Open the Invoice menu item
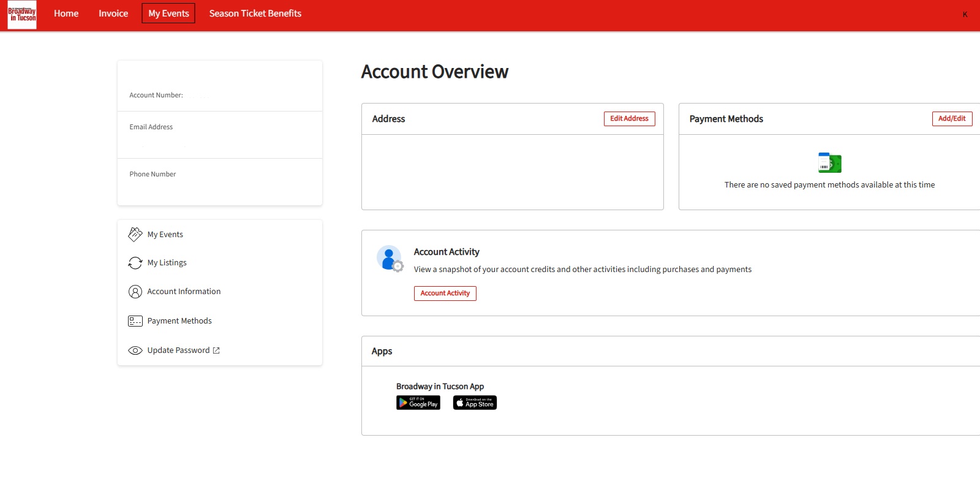Screen dimensions: 980x481 click(113, 13)
